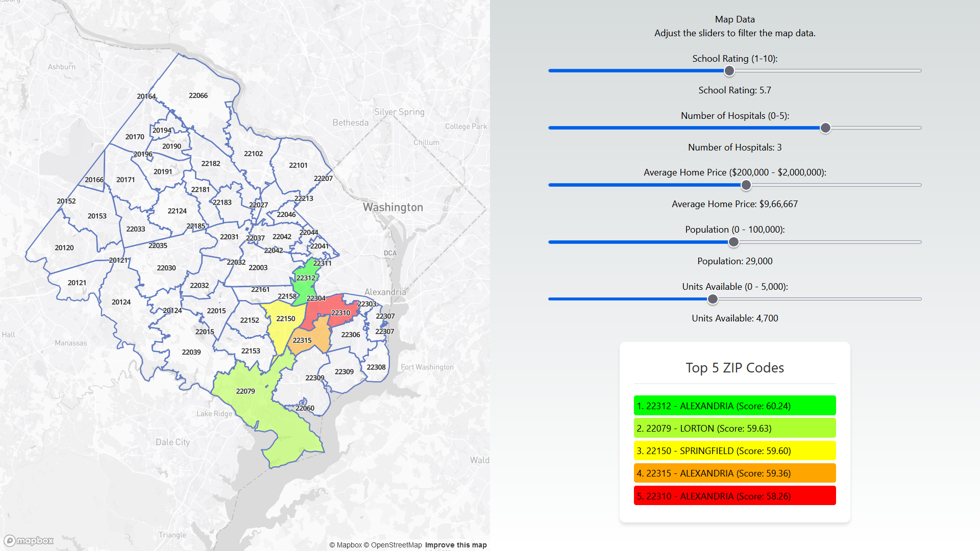The width and height of the screenshot is (980, 551).
Task: Select 22310 Alexandria red entry
Action: [734, 496]
